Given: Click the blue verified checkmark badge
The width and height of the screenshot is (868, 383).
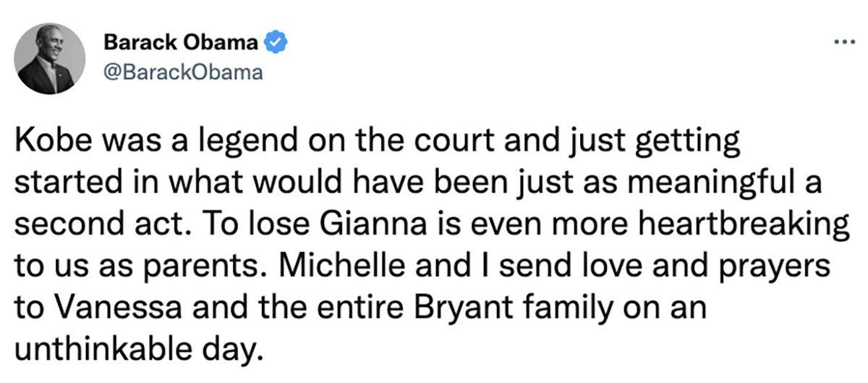Looking at the screenshot, I should pyautogui.click(x=276, y=42).
